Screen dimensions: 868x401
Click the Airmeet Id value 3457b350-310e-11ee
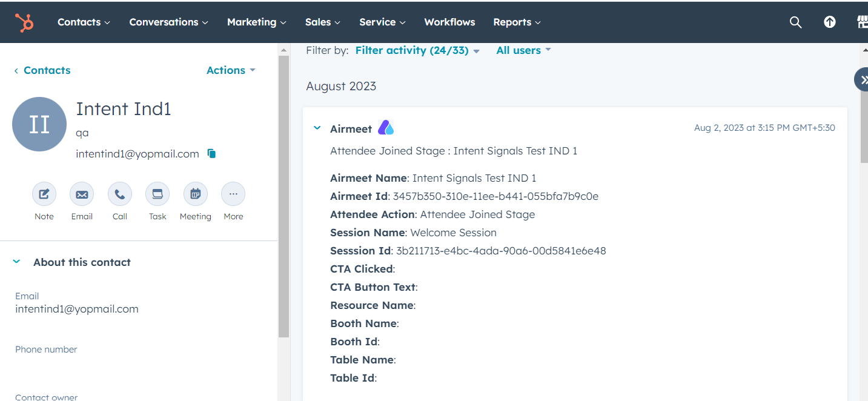click(495, 196)
